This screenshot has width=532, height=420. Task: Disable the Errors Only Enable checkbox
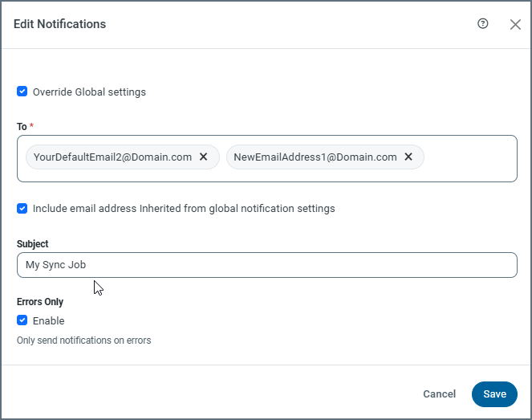click(22, 320)
